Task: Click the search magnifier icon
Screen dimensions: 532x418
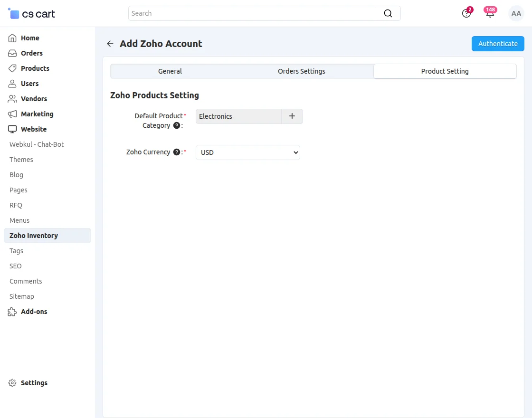Action: pos(388,13)
